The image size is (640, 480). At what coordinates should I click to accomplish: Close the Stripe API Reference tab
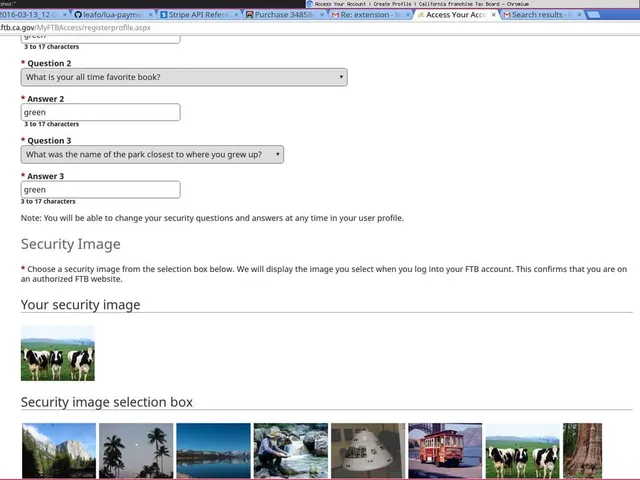236,15
